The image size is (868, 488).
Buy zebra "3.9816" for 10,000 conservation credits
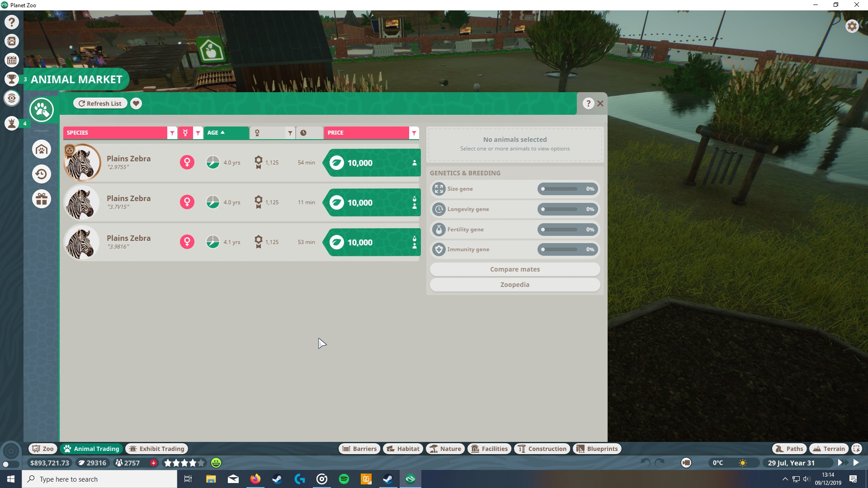pyautogui.click(x=372, y=242)
